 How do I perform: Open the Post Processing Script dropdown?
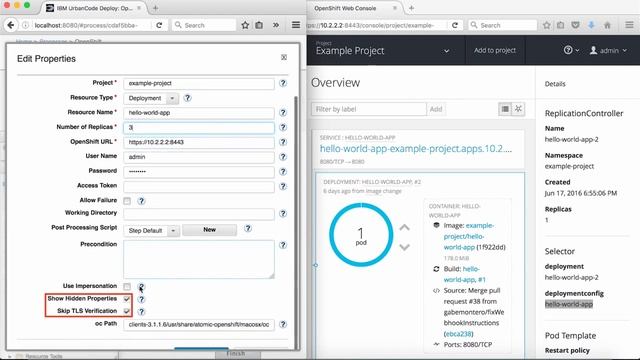151,231
